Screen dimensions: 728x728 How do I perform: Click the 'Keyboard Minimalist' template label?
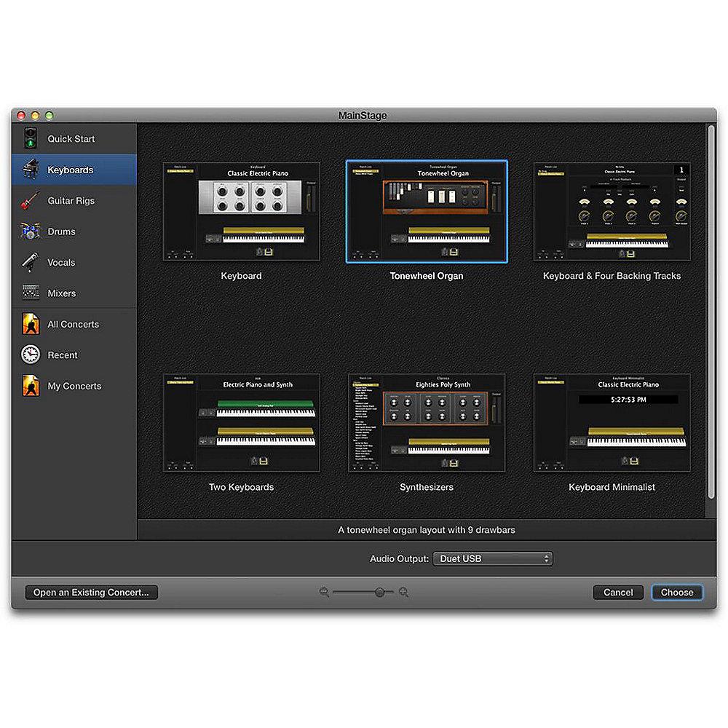[612, 487]
